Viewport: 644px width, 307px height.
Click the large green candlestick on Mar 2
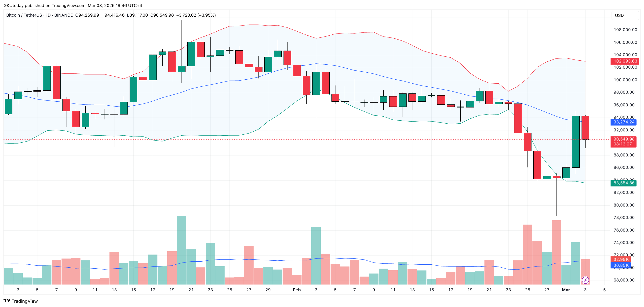pos(576,142)
